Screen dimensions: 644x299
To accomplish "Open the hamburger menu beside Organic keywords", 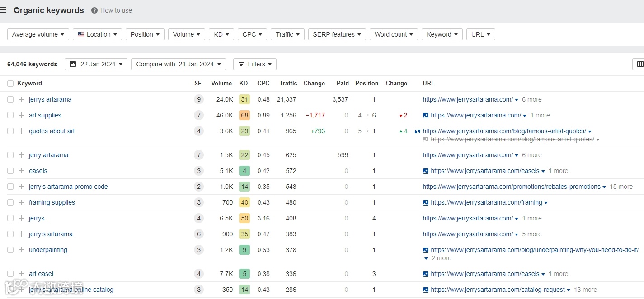I will point(3,10).
